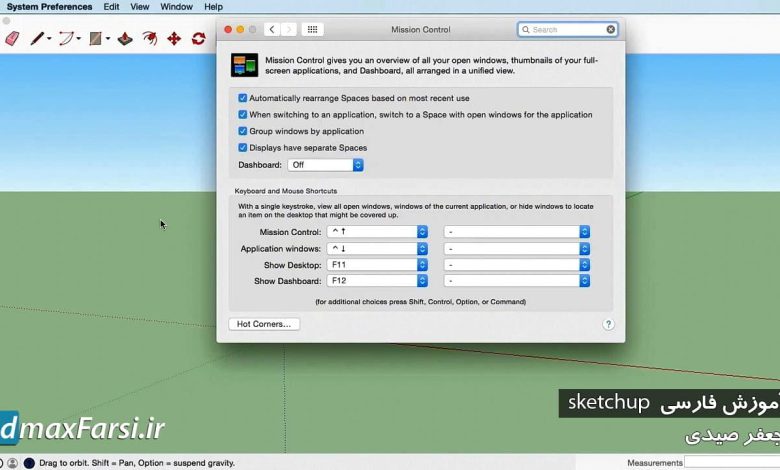
Task: Activate the Move tool with red arrows
Action: pos(174,39)
